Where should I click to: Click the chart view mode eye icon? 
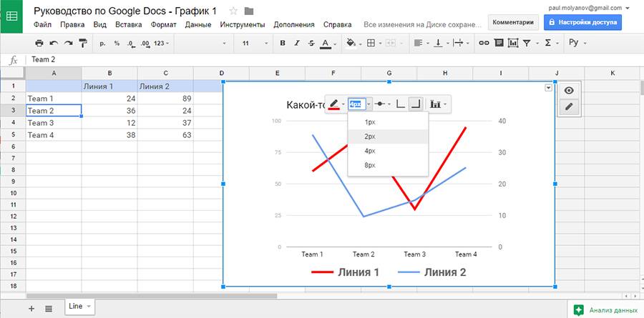[569, 91]
